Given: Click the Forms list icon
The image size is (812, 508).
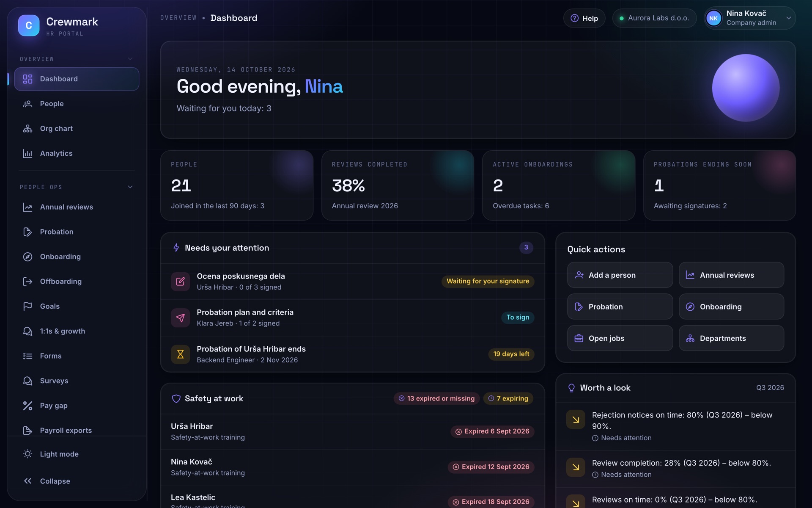Looking at the screenshot, I should pyautogui.click(x=27, y=356).
